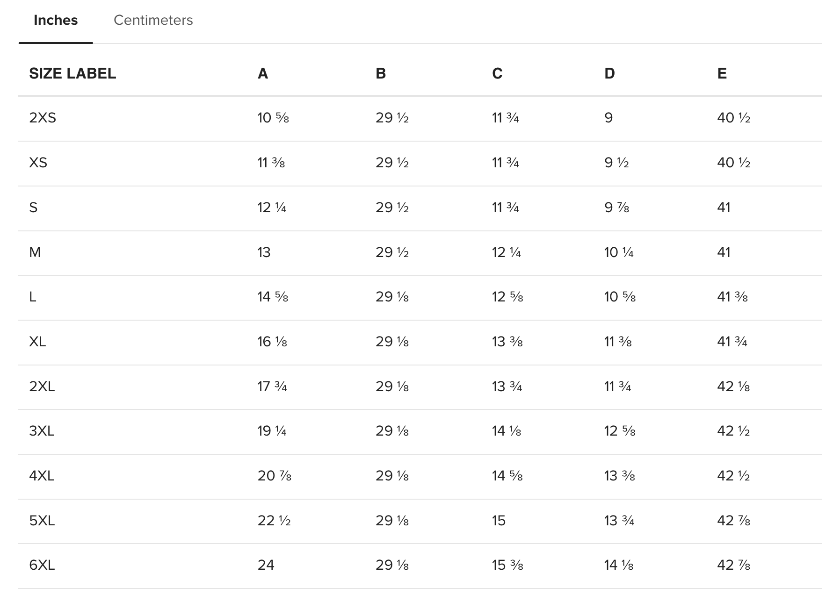Click the XL size label
Image resolution: width=840 pixels, height=616 pixels.
click(x=37, y=342)
